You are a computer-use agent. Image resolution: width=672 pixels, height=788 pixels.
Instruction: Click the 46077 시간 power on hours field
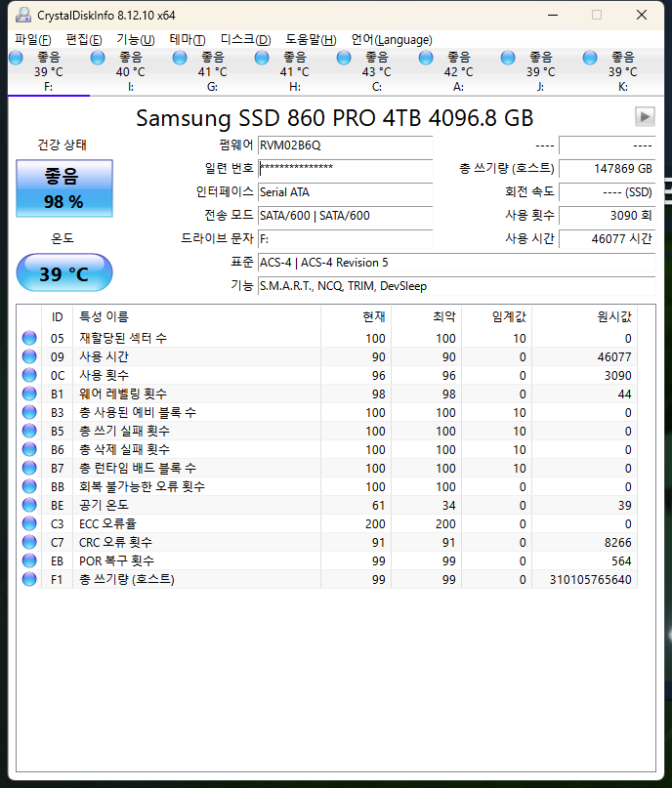(608, 238)
